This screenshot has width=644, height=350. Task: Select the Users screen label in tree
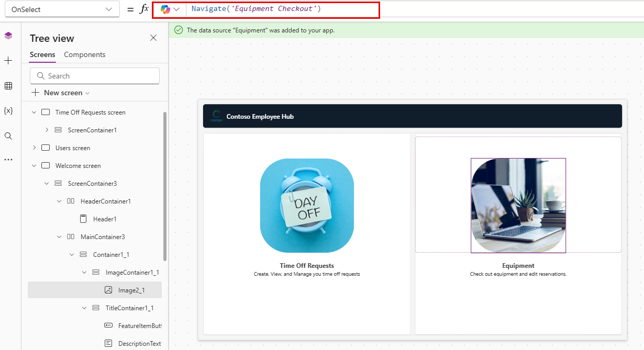(73, 148)
